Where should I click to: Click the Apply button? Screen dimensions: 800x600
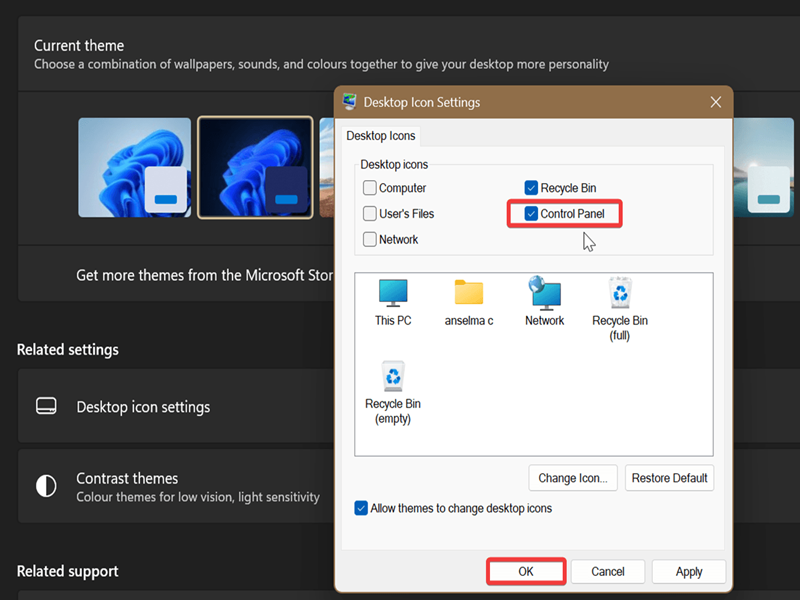689,571
